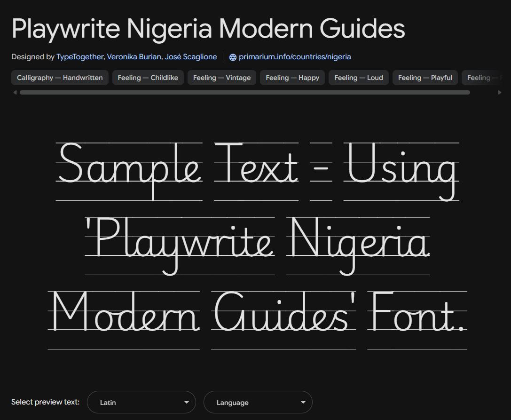Click the right scroll arrow under tags
The image size is (511, 420).
pos(500,93)
